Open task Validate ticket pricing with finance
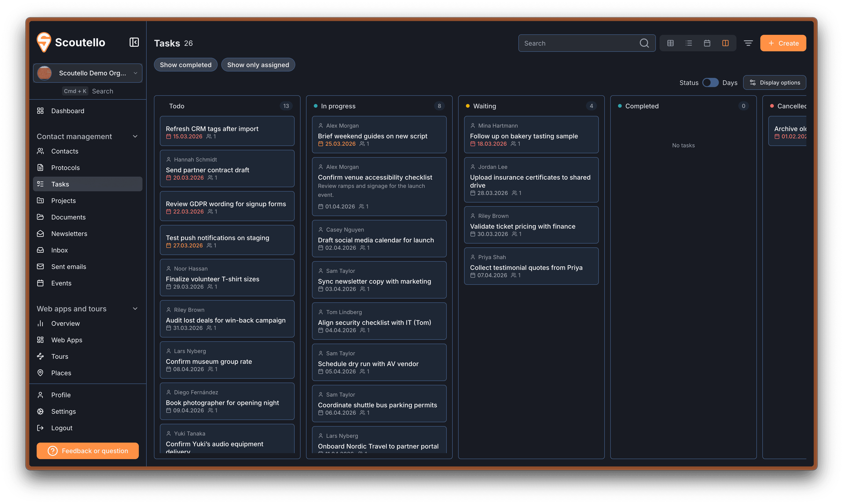 coord(531,225)
